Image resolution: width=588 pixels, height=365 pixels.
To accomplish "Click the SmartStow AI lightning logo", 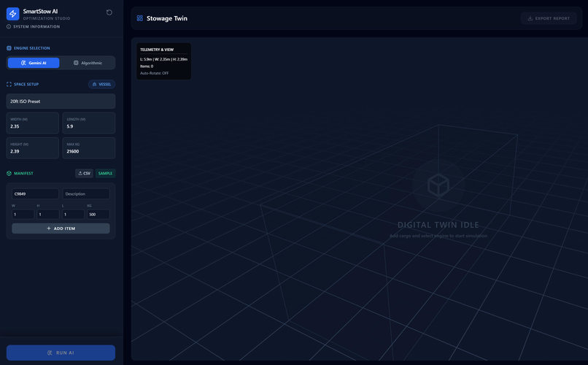I will click(x=12, y=14).
